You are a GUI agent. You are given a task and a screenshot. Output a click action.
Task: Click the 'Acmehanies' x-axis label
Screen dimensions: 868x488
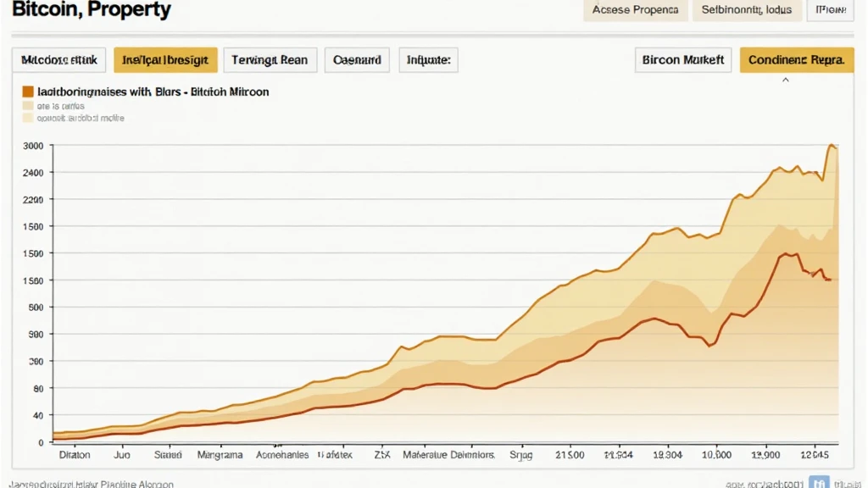(x=282, y=455)
